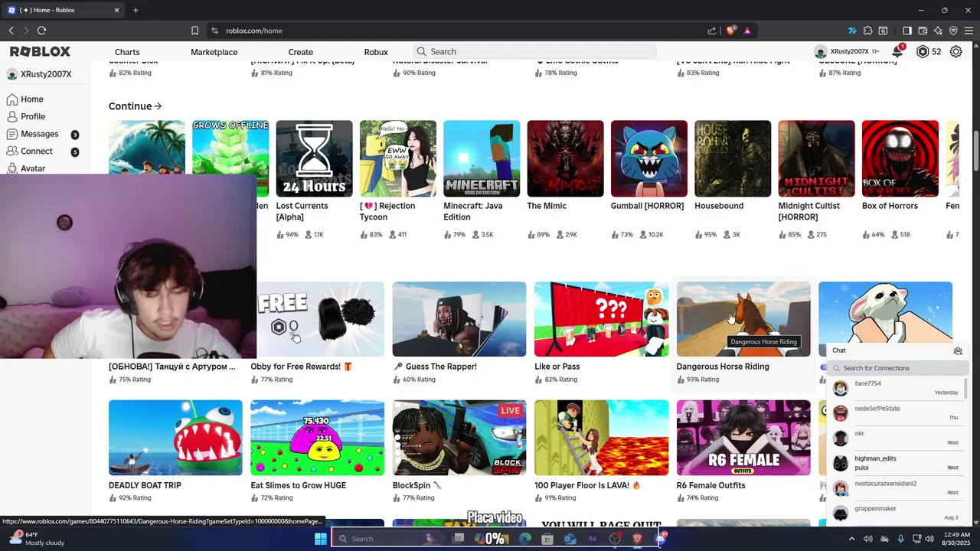Screen dimensions: 980x551
Task: Open Eat Slimes to Grow HUGE game
Action: 317,438
